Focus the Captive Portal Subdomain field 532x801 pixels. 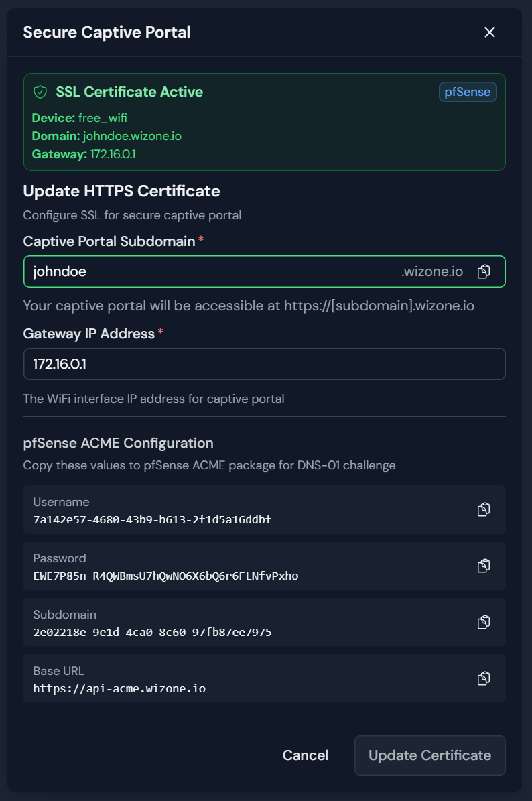point(201,271)
